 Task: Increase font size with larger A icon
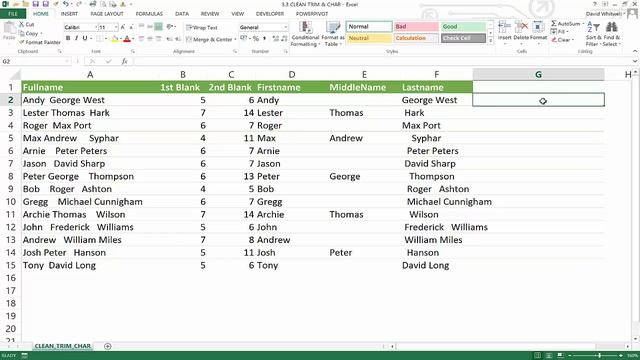coord(123,27)
